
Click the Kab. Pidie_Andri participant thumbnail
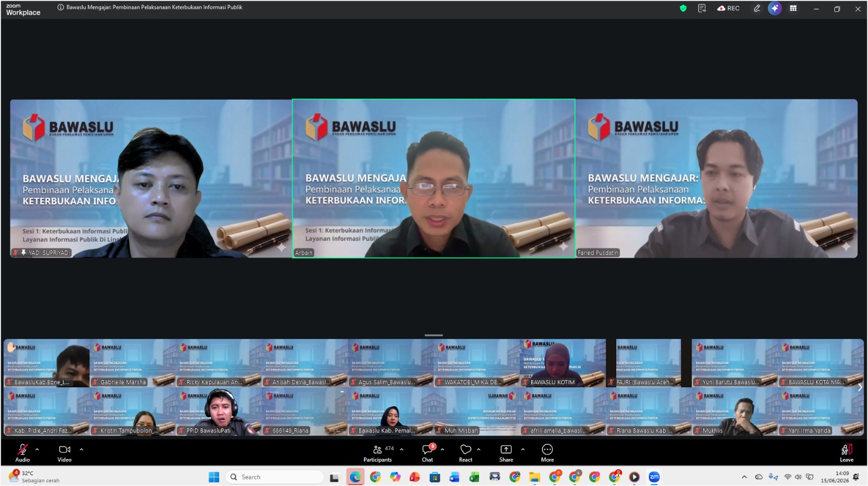click(x=47, y=412)
